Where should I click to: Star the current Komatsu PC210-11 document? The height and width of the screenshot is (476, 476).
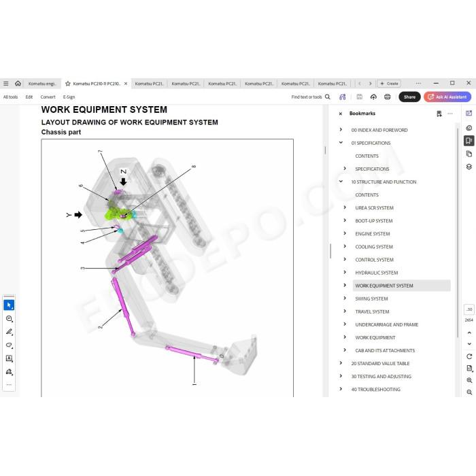(68, 84)
